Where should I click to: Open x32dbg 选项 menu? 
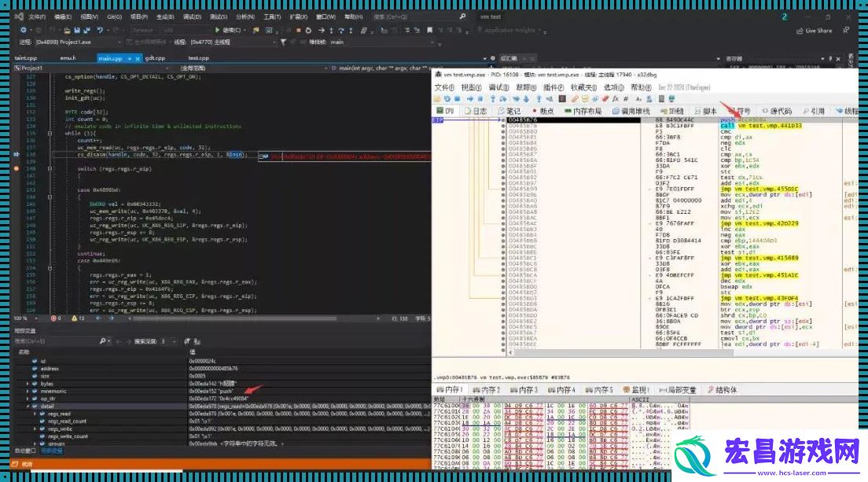pos(613,87)
